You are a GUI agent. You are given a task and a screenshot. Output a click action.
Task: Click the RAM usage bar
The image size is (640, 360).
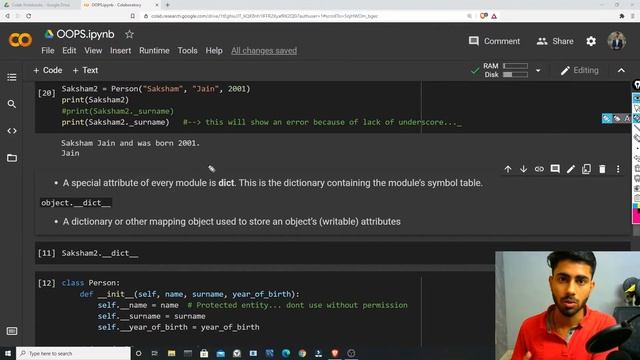pos(516,66)
